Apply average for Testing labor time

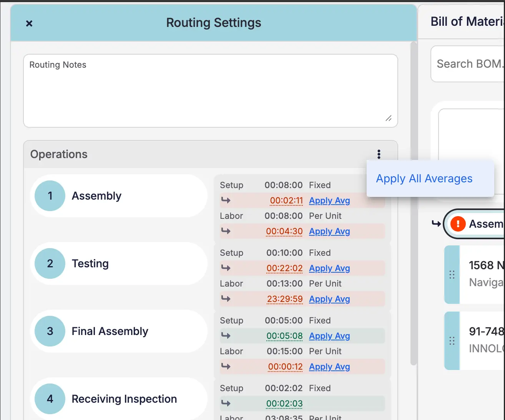point(329,299)
